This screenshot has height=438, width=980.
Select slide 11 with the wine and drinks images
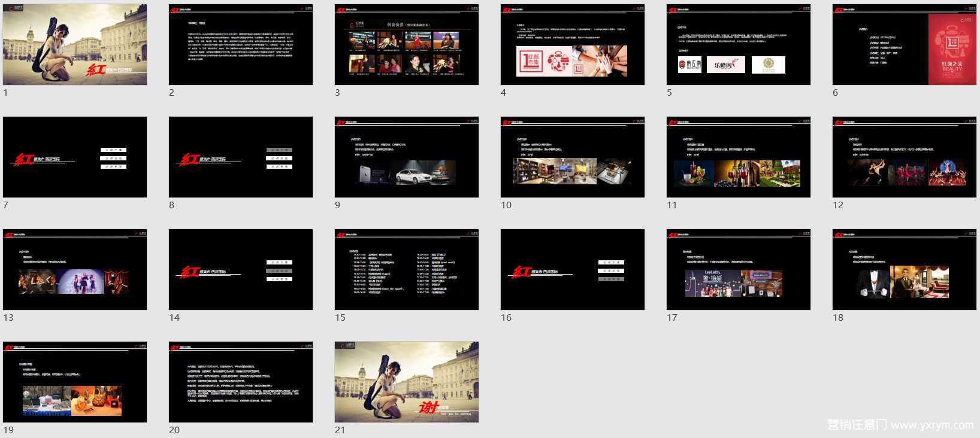click(739, 157)
